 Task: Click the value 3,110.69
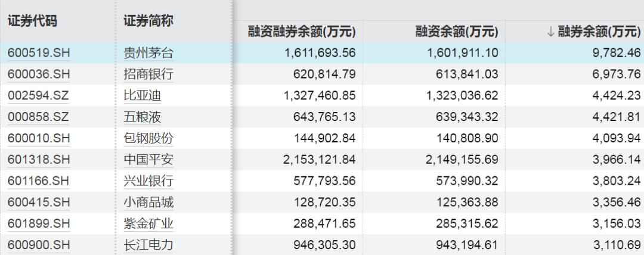pos(617,245)
